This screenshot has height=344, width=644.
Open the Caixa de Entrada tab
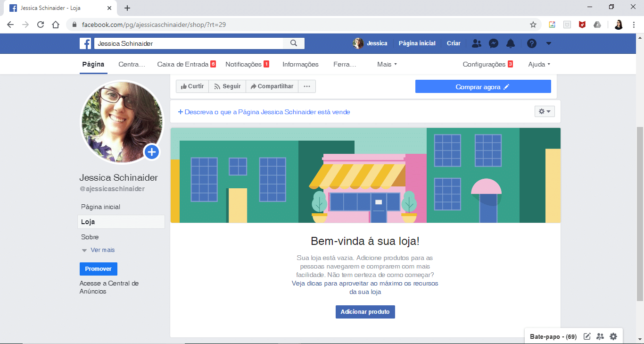(x=187, y=64)
